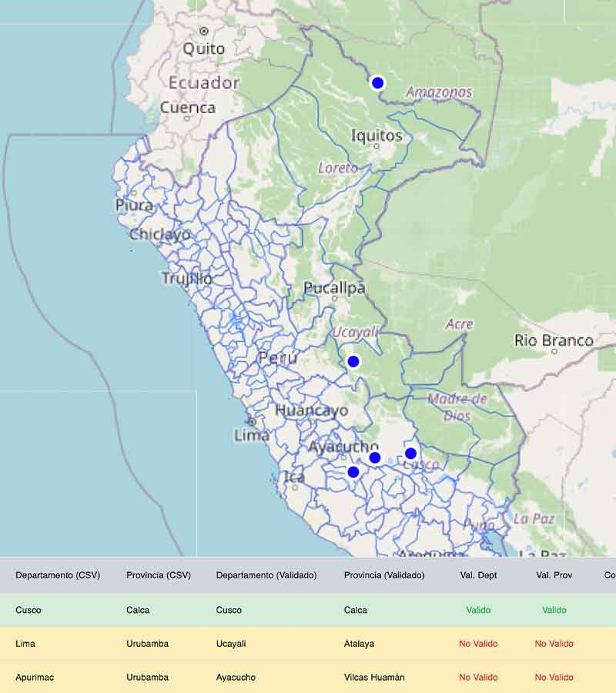616x693 pixels.
Task: Click the Lima capital city marker
Action: pos(251,422)
